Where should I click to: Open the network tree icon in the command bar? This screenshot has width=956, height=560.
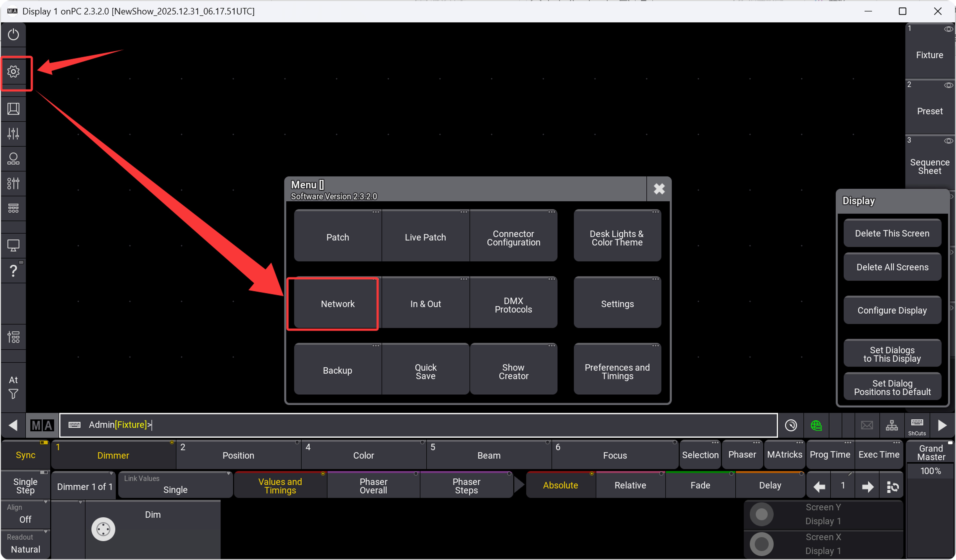coord(892,425)
